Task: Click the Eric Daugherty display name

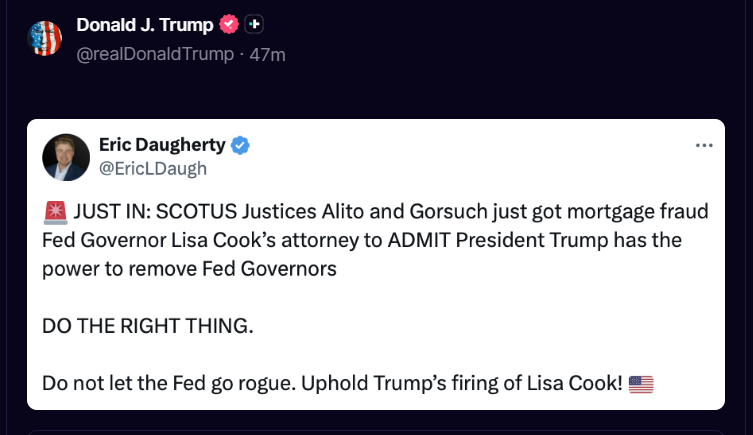Action: click(162, 146)
